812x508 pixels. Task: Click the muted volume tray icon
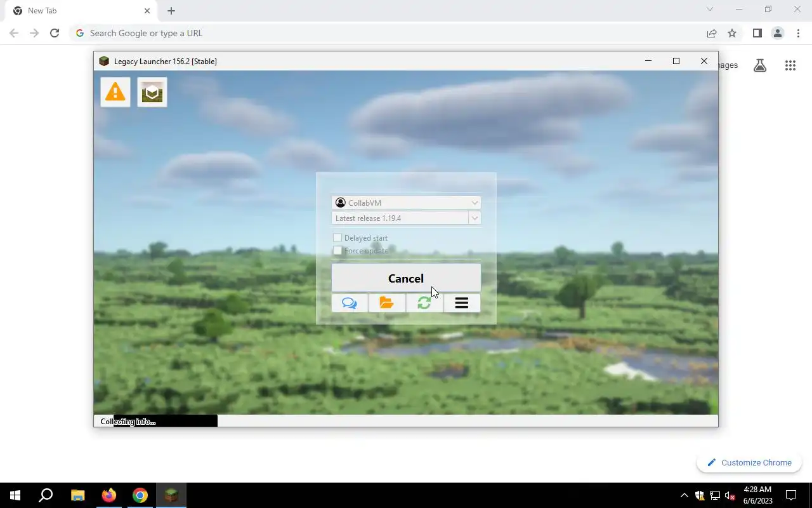pyautogui.click(x=730, y=495)
